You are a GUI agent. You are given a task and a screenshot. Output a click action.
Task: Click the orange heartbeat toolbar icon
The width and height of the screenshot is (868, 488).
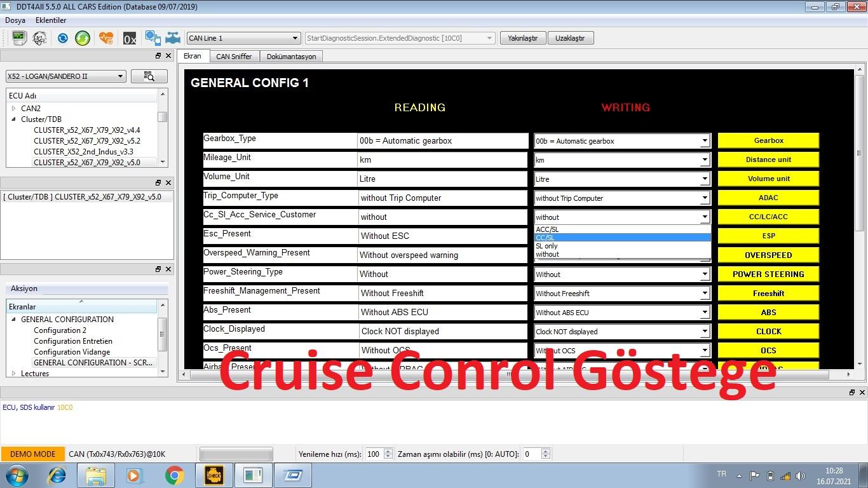click(x=106, y=38)
